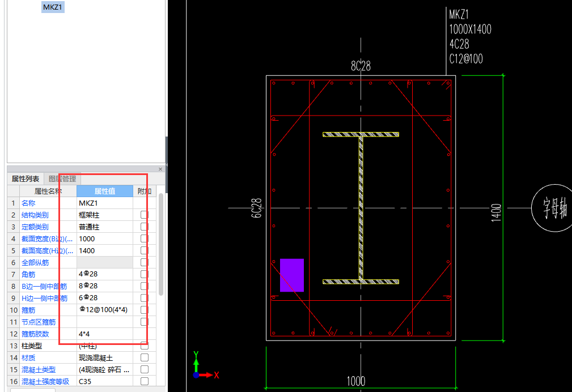Viewport: 572px width, 392px height.
Task: Switch to the 图层管理 tab
Action: (62, 178)
